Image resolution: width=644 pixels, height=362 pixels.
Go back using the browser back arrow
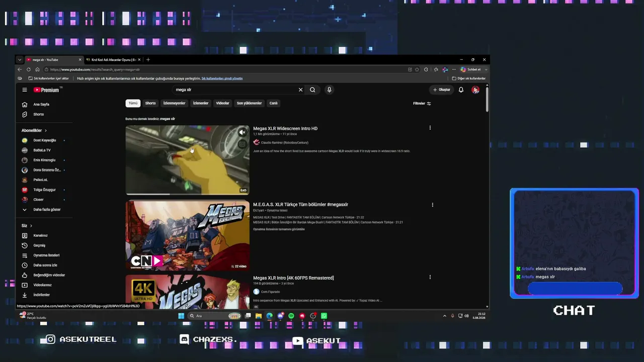(20, 69)
